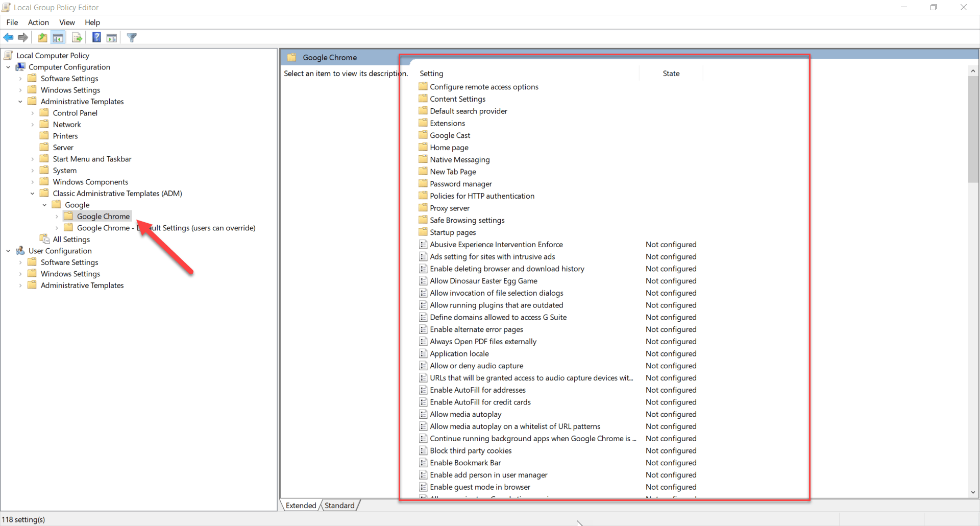
Task: Click the State column header
Action: tap(671, 74)
